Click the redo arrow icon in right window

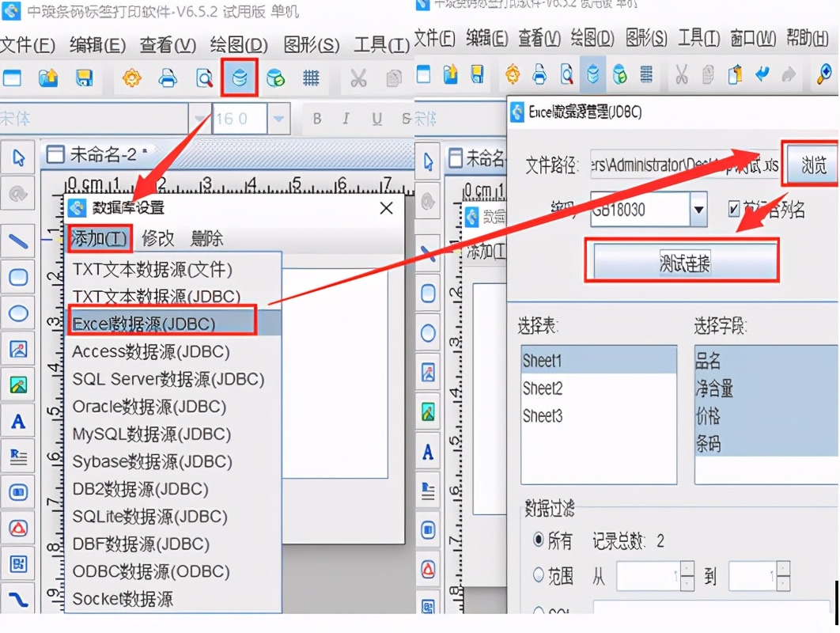789,74
